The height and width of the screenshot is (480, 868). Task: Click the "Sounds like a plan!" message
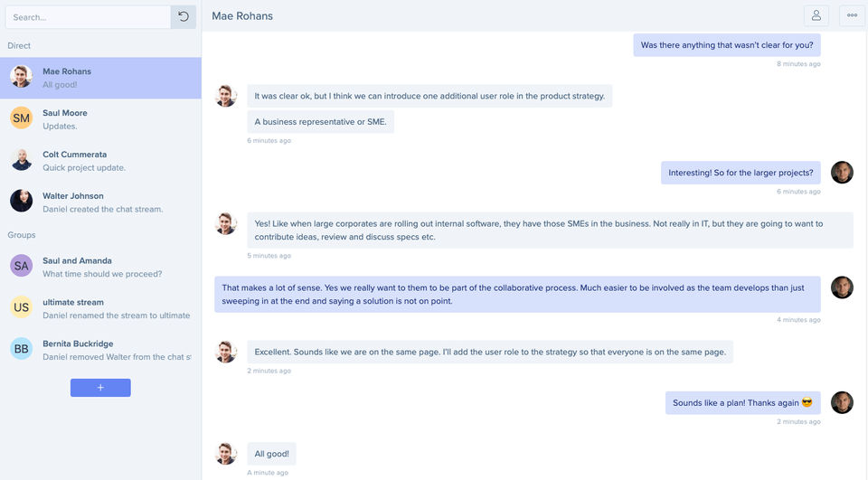point(742,403)
